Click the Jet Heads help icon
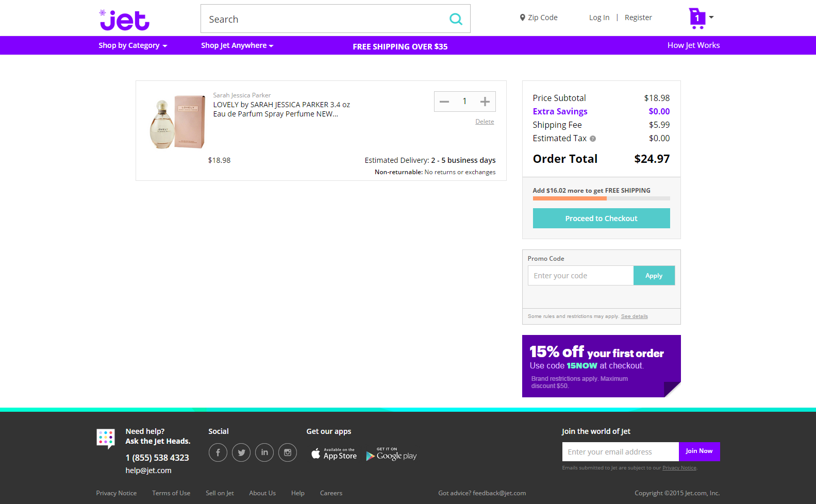The width and height of the screenshot is (816, 504). point(106,439)
